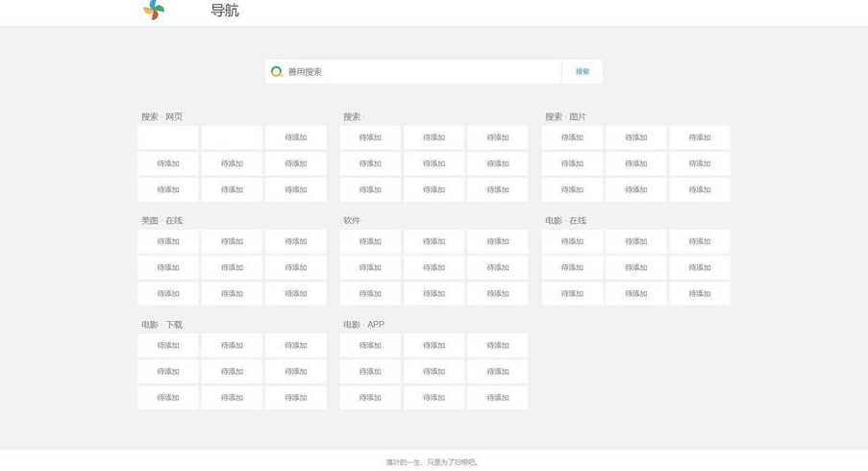Select the 软件 section heading

pyautogui.click(x=352, y=220)
